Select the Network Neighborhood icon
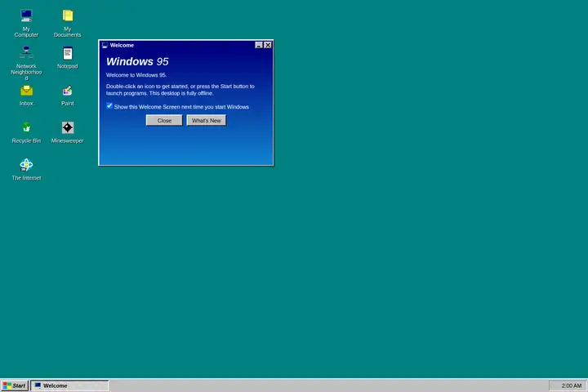This screenshot has width=588, height=392. (26, 63)
